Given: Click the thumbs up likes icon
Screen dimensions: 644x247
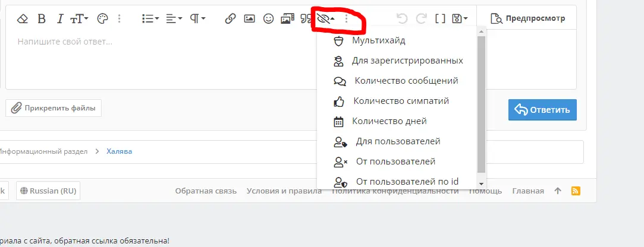Looking at the screenshot, I should pyautogui.click(x=339, y=101).
